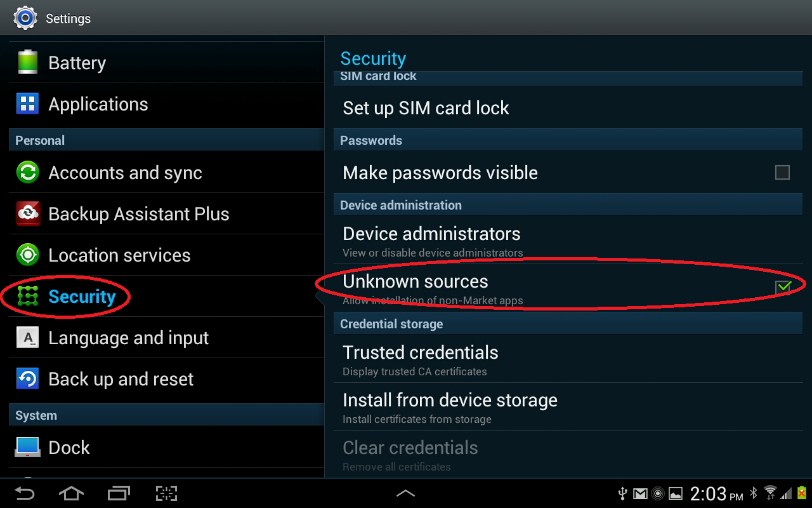Viewport: 812px width, 508px height.
Task: Take a screen capture with the capture icon
Action: 166,493
